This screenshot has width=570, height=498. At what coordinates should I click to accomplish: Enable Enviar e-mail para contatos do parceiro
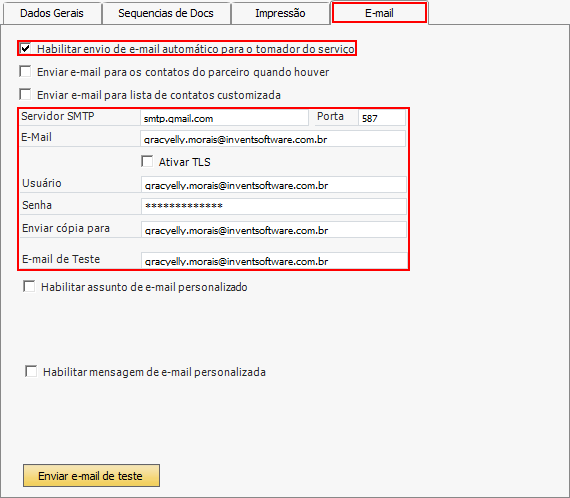point(25,71)
